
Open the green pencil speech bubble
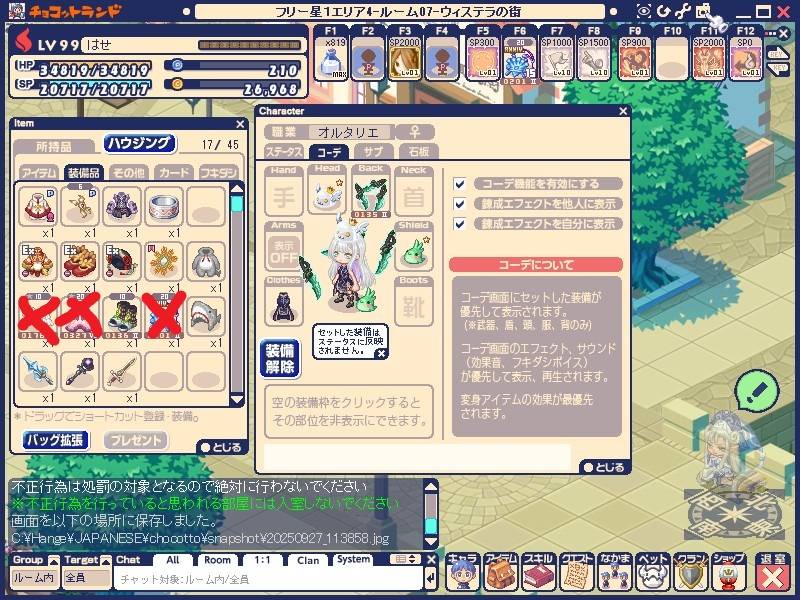click(757, 391)
